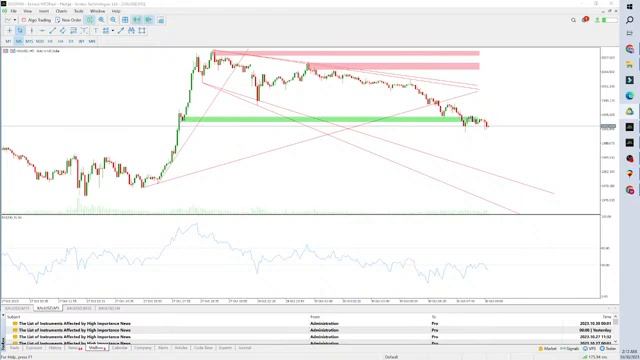Click the screenshot/indicators icon after chart shift

pyautogui.click(x=160, y=20)
